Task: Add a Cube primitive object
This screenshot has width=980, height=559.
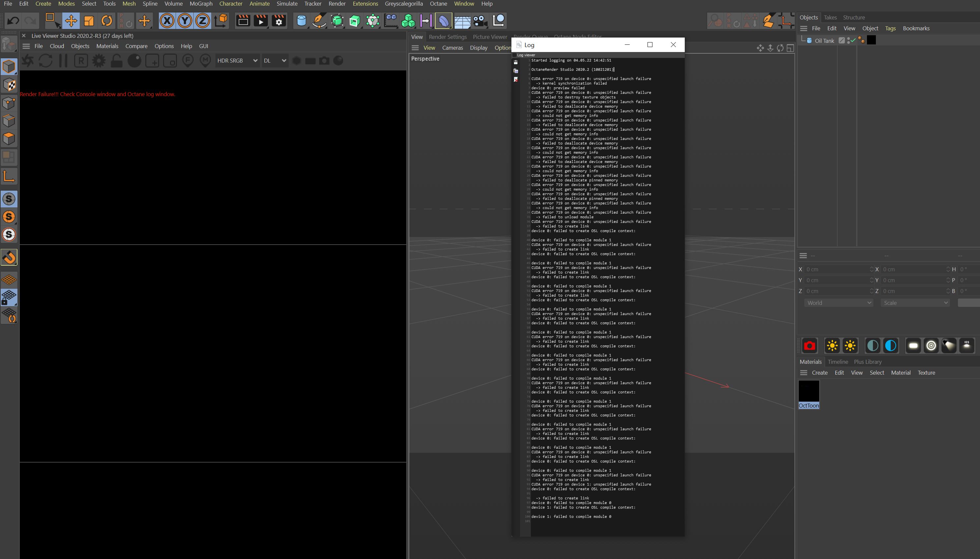Action: coord(302,21)
